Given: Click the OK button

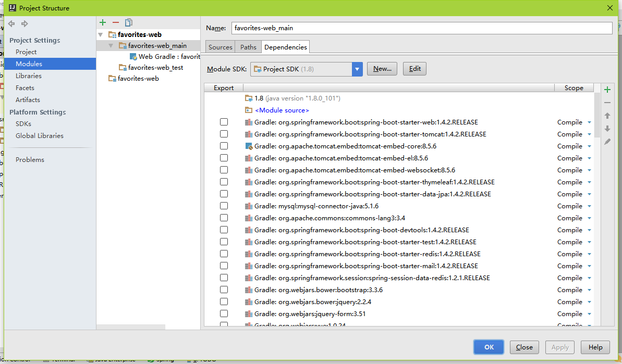Looking at the screenshot, I should click(489, 347).
